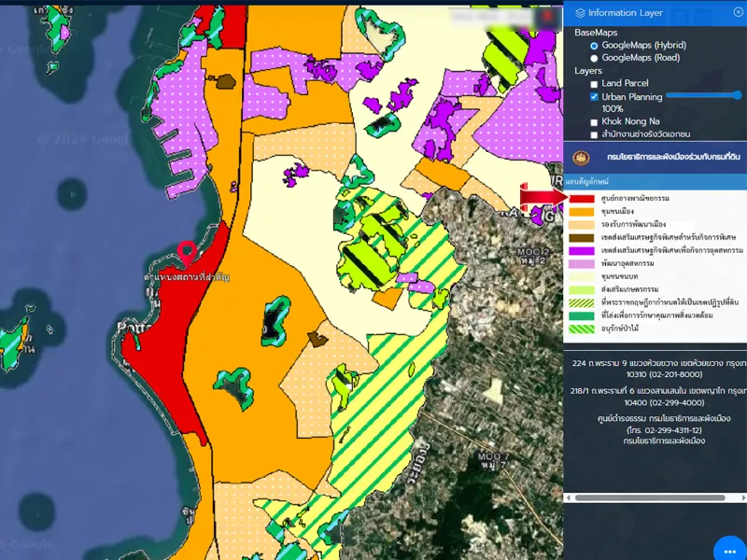Click the red arrow pointing to legend
Screen dimensions: 747x560
pyautogui.click(x=543, y=196)
